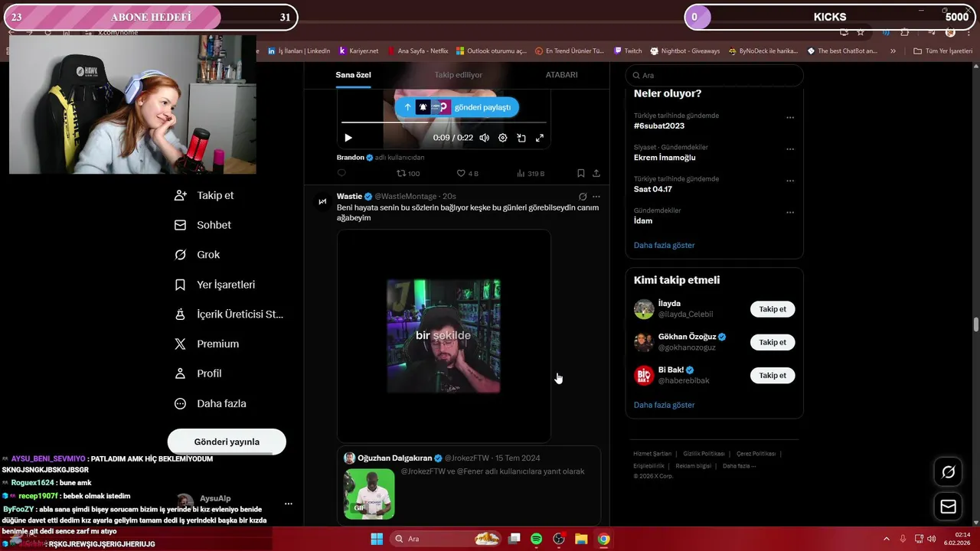Open Profil person icon in sidebar
This screenshot has height=551, width=980.
(x=181, y=373)
